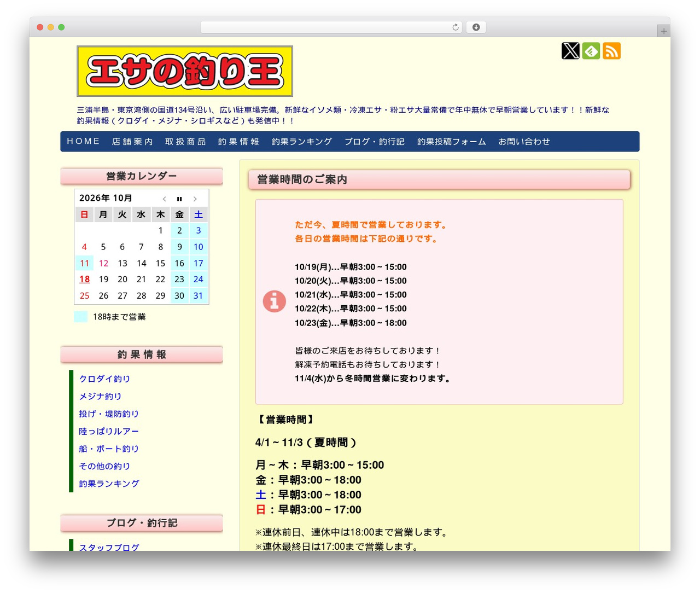Open 釣果ランキング in the navigation bar
This screenshot has width=700, height=593.
[x=302, y=142]
